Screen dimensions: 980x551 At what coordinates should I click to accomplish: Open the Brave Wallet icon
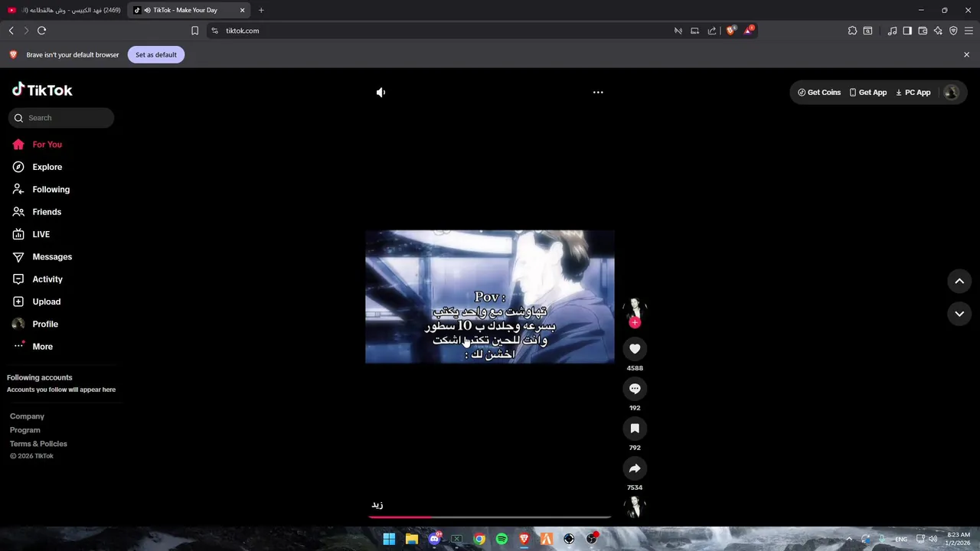923,31
